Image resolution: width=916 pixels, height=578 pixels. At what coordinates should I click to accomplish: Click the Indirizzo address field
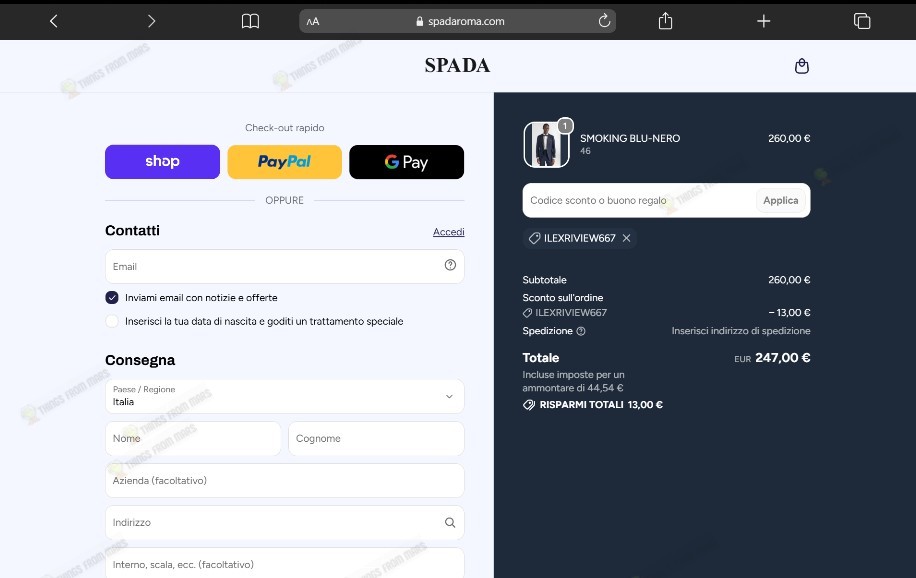point(284,522)
